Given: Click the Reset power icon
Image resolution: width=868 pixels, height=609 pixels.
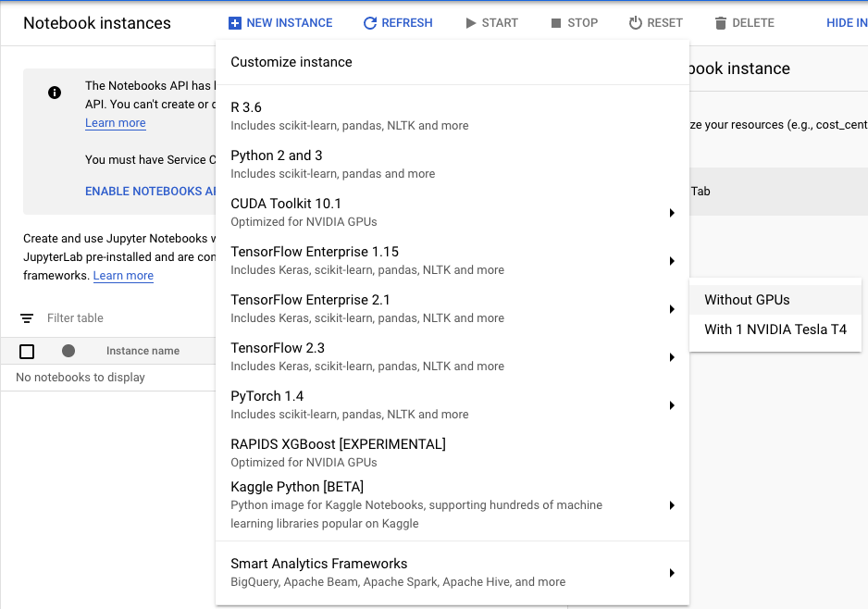Looking at the screenshot, I should pos(636,23).
